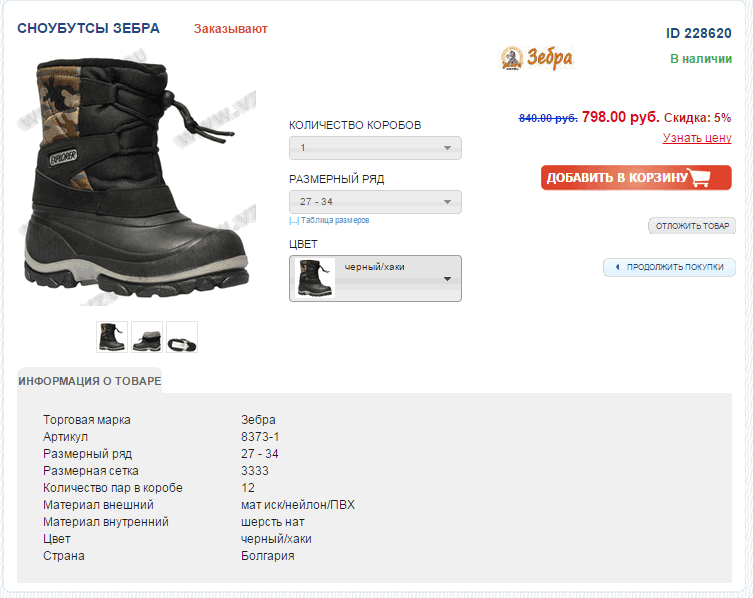Click cart icon on Добавить в корзину button
The image size is (753, 598).
click(699, 177)
